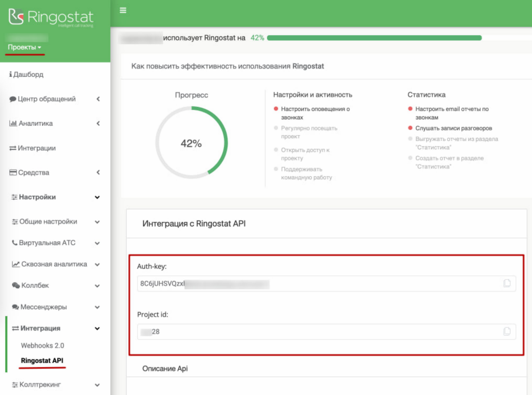This screenshot has width=532, height=395.
Task: Open the Проекты dropdown
Action: 24,47
